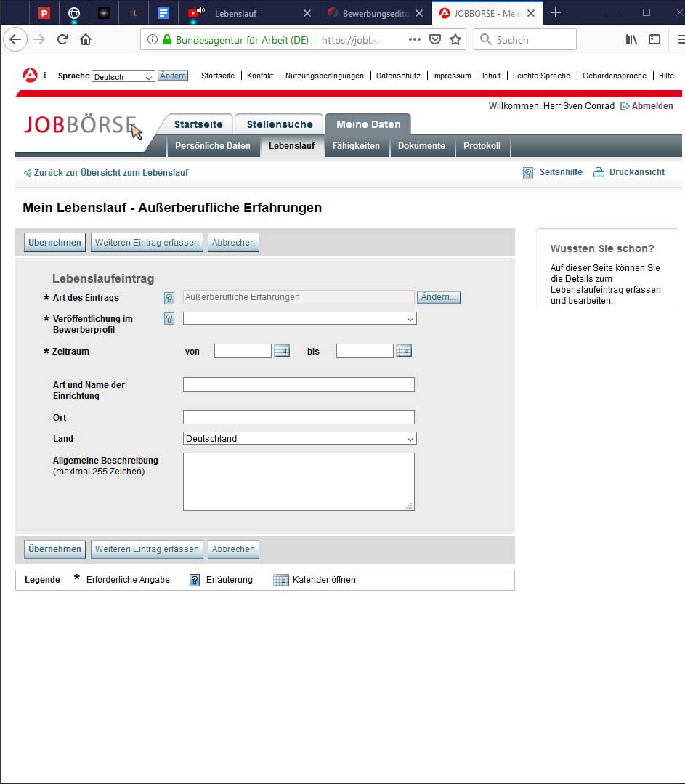
Task: Click Übernehmen button above Lebenslaufeintrag form
Action: tap(55, 243)
